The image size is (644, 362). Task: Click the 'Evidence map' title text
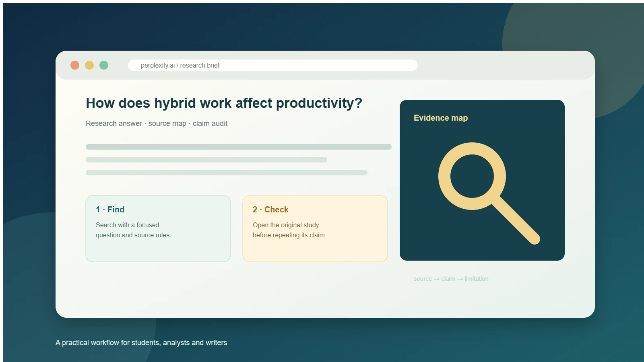pyautogui.click(x=441, y=118)
